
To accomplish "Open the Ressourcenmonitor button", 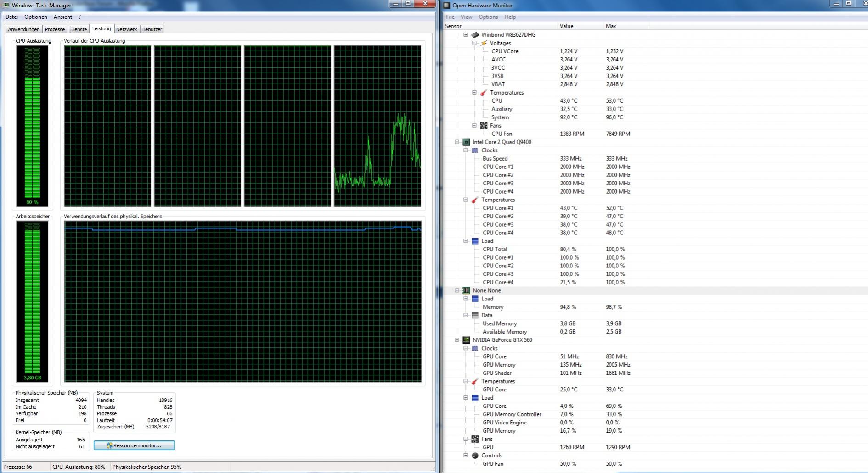I will 134,445.
